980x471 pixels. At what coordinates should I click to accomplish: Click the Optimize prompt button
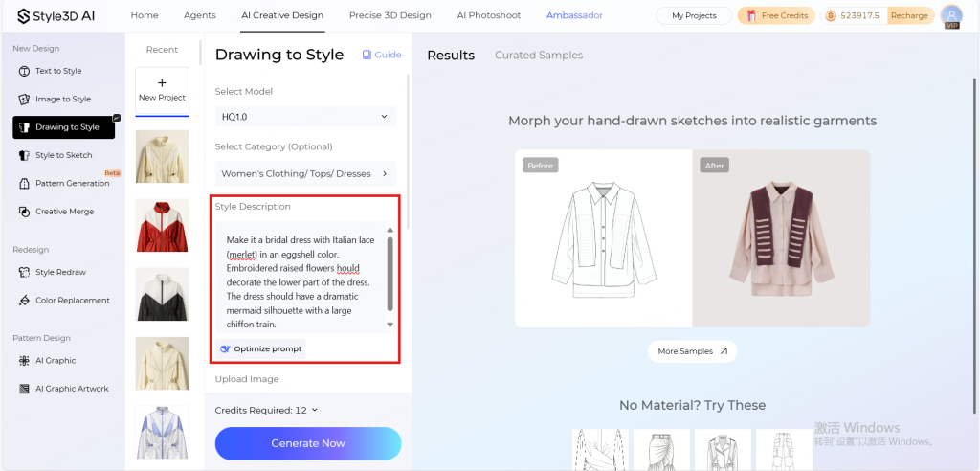coord(261,349)
